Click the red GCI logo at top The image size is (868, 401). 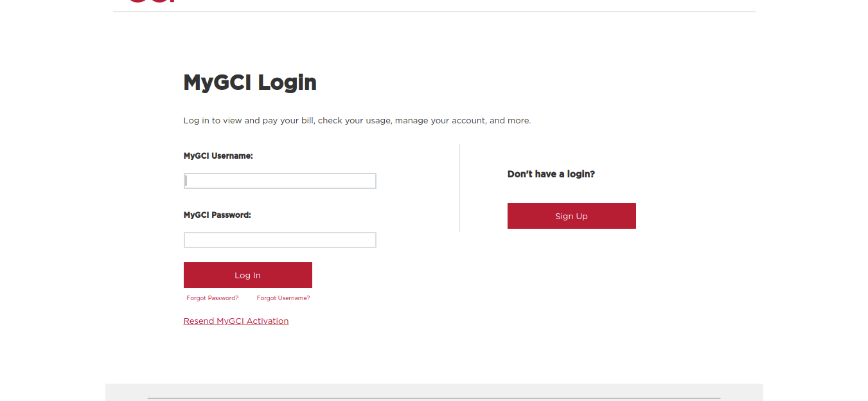pyautogui.click(x=152, y=1)
